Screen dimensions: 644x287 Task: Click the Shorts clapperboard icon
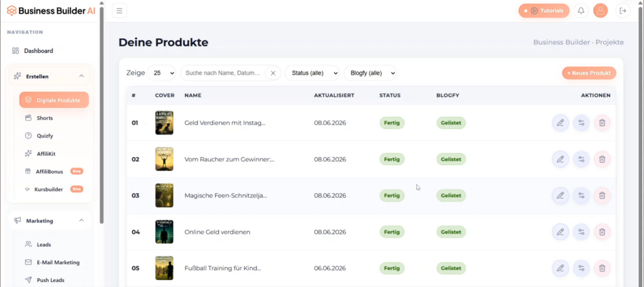(28, 118)
